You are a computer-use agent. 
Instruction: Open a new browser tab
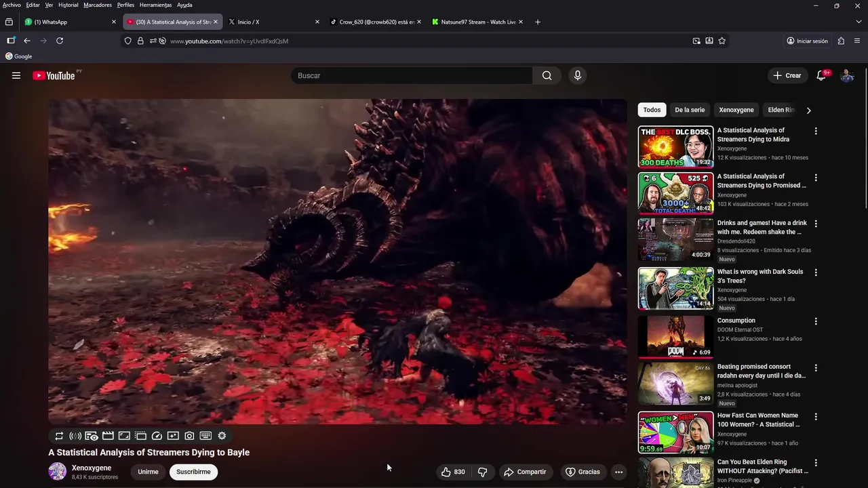coord(538,22)
